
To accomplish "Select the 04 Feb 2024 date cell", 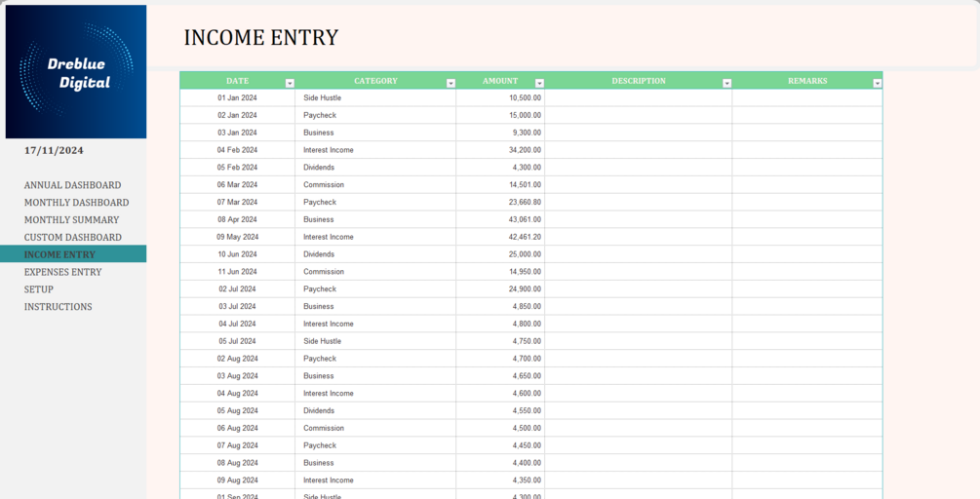I will point(238,150).
